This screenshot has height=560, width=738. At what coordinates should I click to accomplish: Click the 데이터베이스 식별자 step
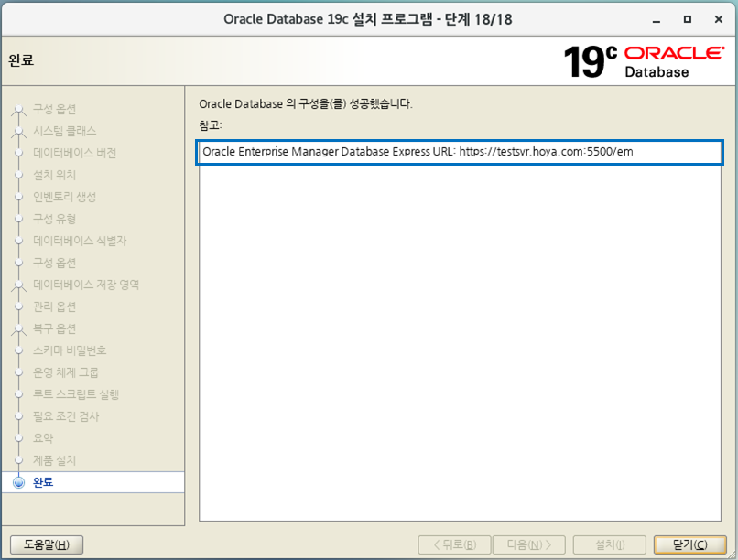point(80,241)
